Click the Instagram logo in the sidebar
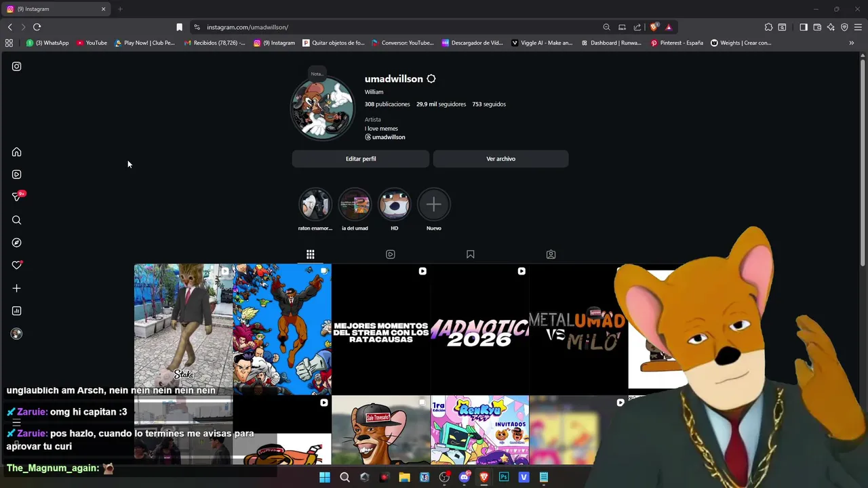This screenshot has width=868, height=488. pos(16,66)
